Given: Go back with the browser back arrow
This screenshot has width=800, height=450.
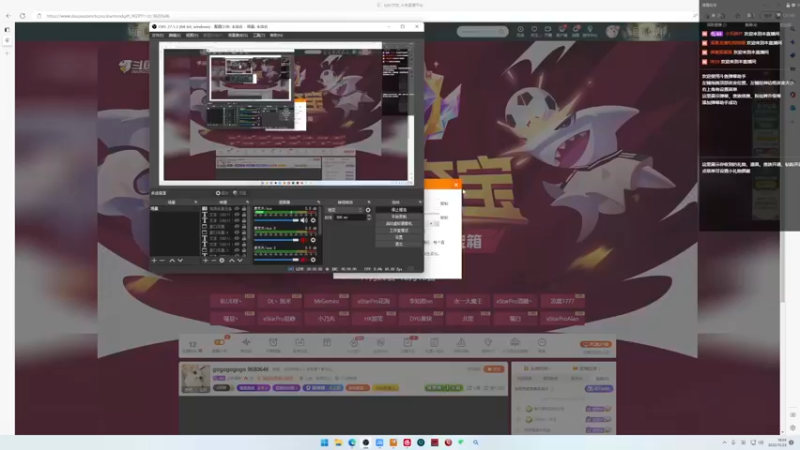Looking at the screenshot, I should coord(8,16).
